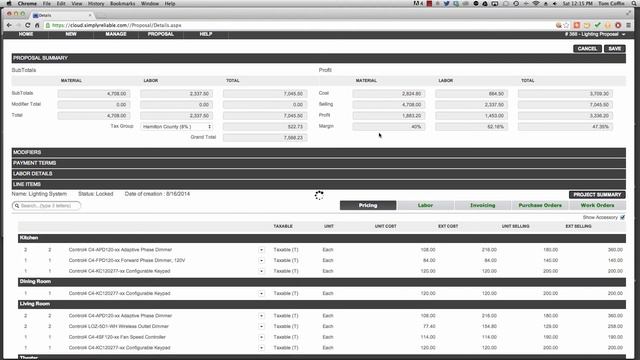The width and height of the screenshot is (640, 360).
Task: Open dropdown arrow for Kitchen Configurable Keypad
Action: point(261,271)
